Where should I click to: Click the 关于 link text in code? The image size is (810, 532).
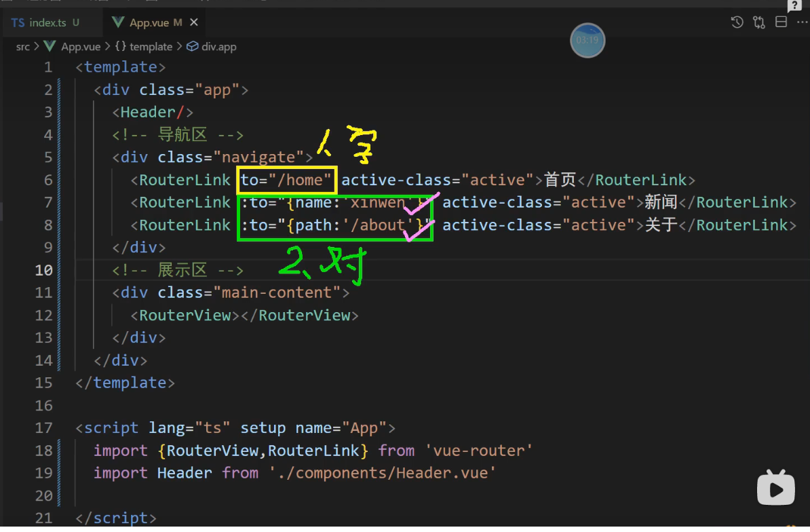(x=661, y=225)
